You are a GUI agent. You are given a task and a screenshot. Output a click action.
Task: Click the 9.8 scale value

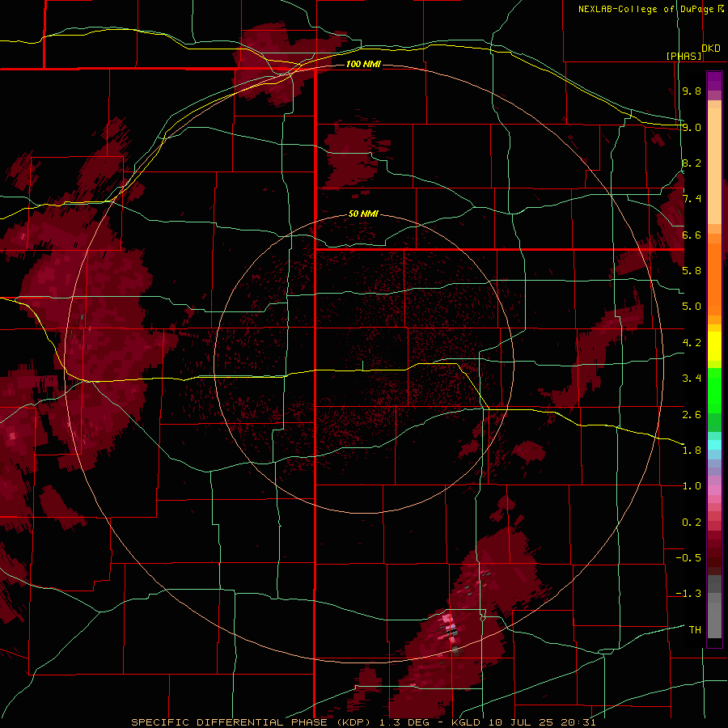(x=692, y=91)
